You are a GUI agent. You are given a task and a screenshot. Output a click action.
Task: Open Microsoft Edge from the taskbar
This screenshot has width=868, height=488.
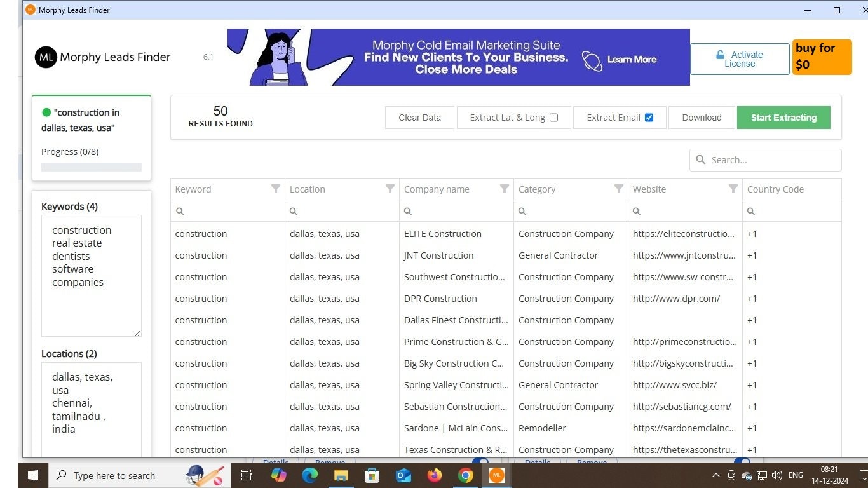309,475
